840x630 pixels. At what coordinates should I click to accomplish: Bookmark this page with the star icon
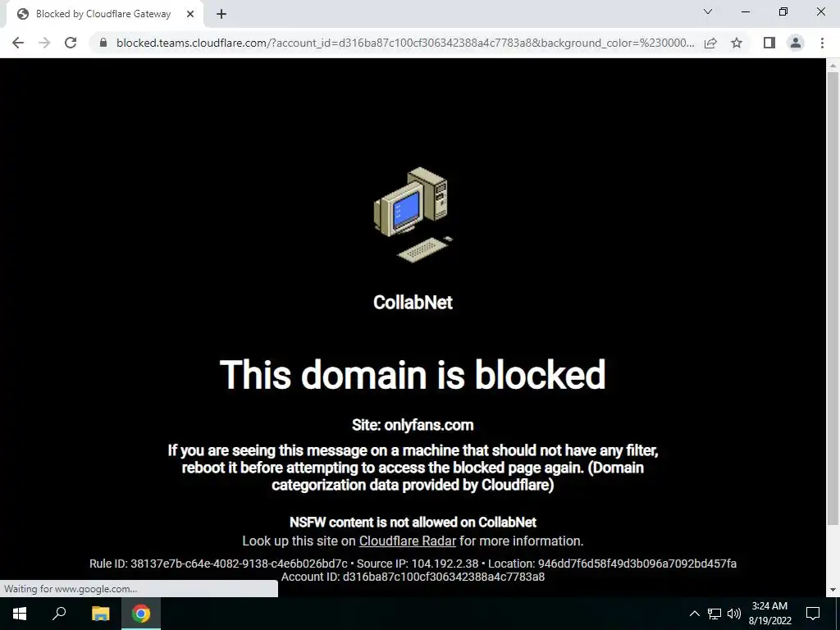tap(737, 43)
